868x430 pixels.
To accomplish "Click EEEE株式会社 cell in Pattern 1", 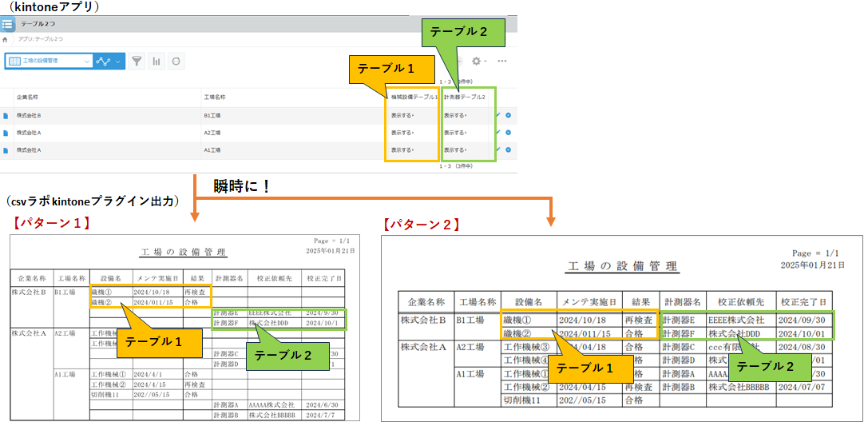I will click(270, 313).
